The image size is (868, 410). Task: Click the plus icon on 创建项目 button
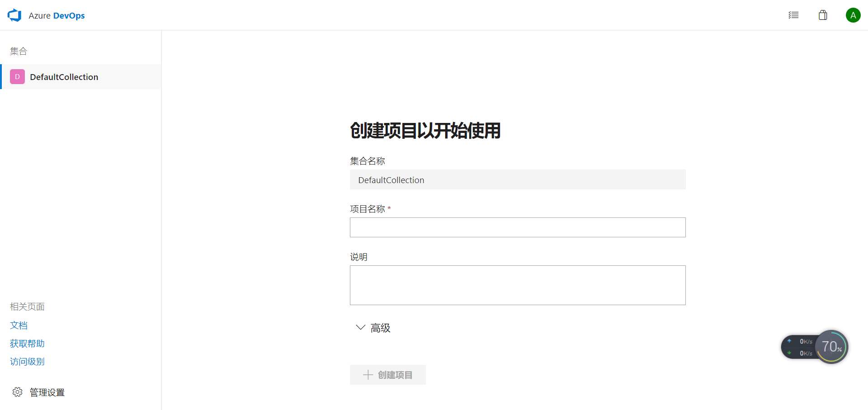(x=368, y=375)
